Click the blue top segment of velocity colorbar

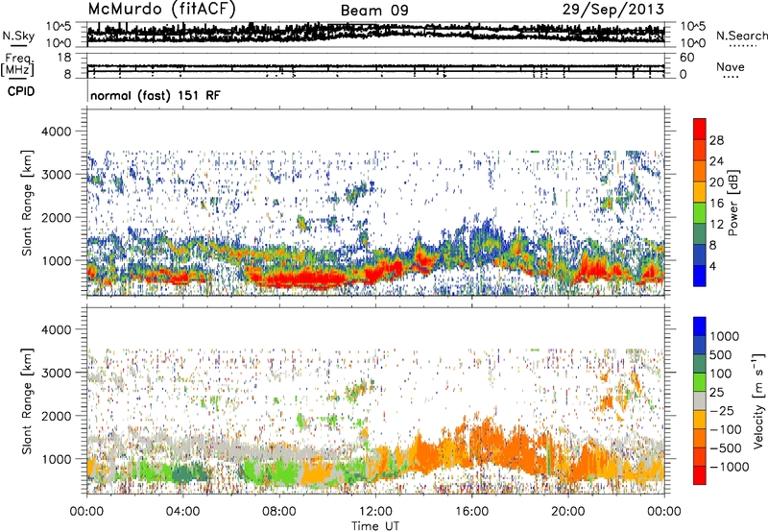point(700,326)
